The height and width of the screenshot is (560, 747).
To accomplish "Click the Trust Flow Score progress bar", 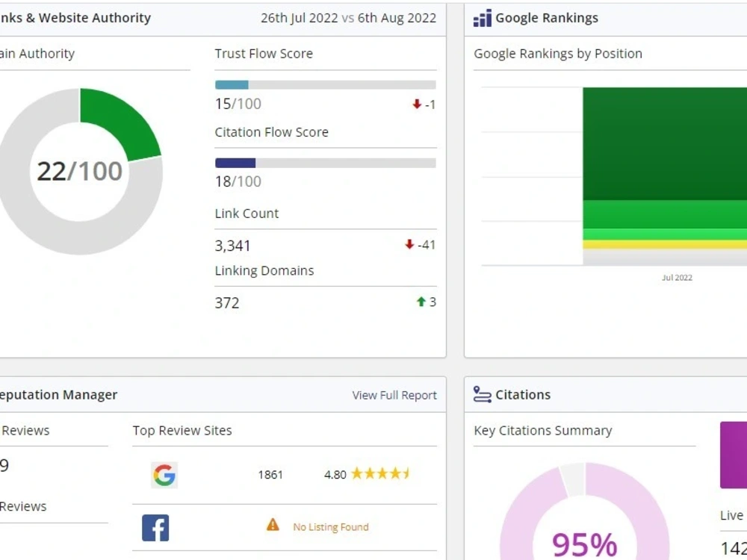I will [x=326, y=85].
